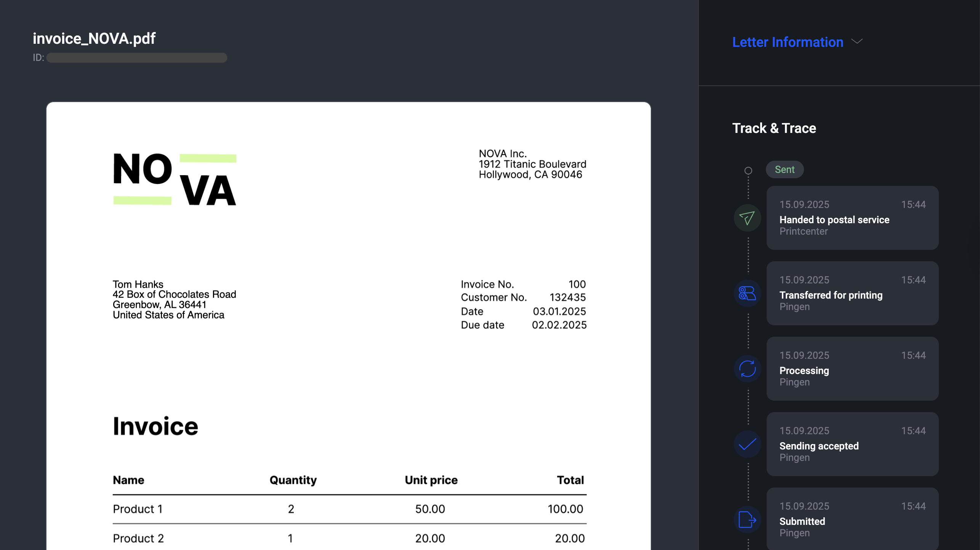Screen dimensions: 980x550
Task: Toggle the Sent status badge
Action: 785,169
